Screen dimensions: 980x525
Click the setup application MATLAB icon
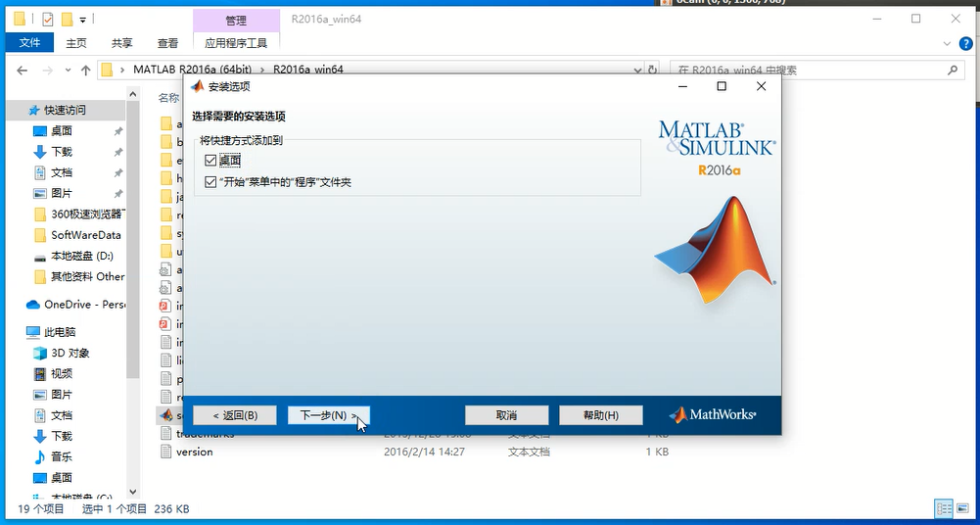point(165,415)
